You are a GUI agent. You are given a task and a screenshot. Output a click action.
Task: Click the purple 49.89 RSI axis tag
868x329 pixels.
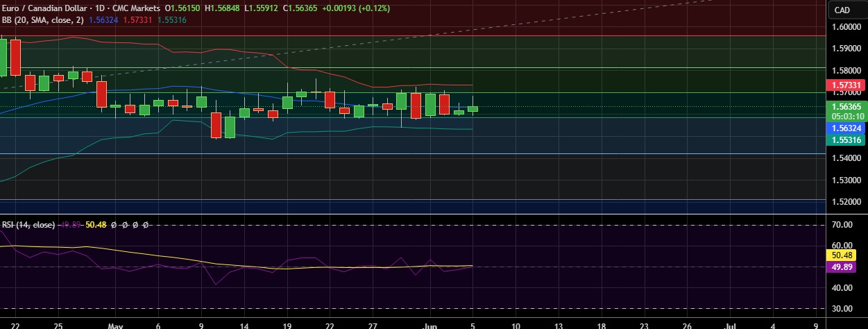click(x=843, y=267)
